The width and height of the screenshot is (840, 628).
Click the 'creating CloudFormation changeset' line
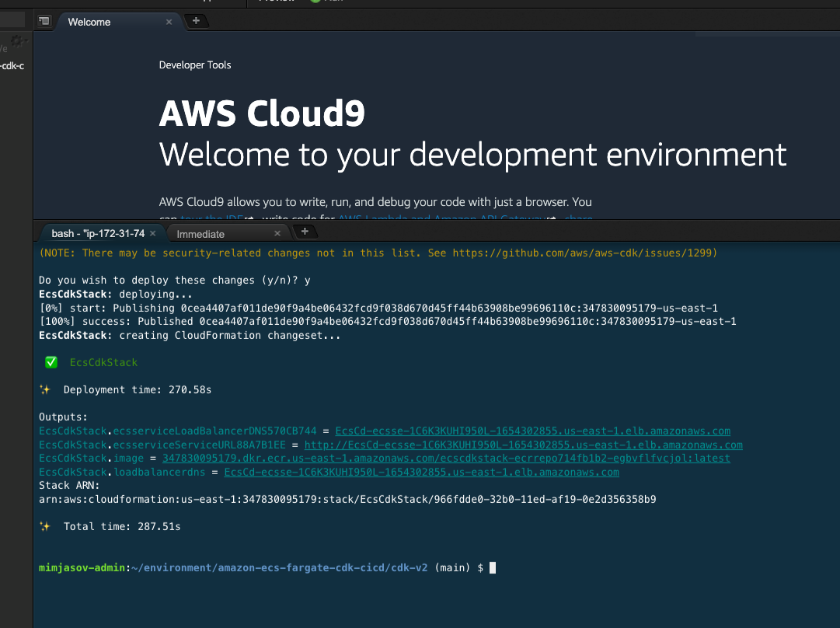pyautogui.click(x=190, y=336)
